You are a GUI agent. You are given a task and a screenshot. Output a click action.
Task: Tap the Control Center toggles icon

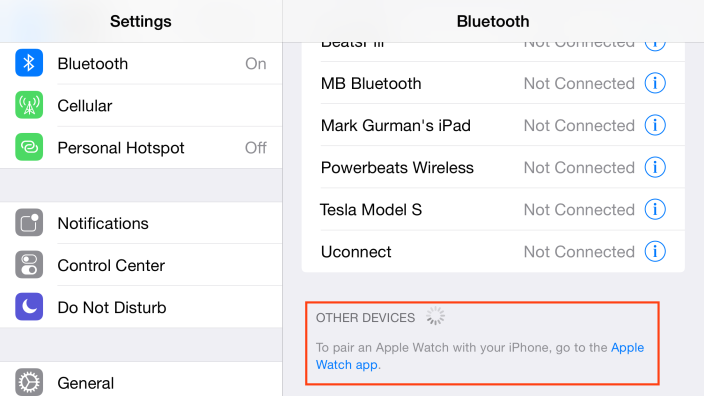[29, 264]
